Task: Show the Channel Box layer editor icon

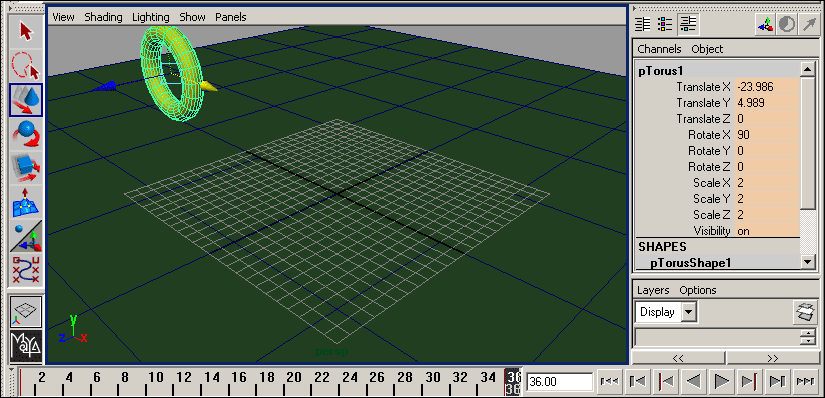Action: point(688,24)
